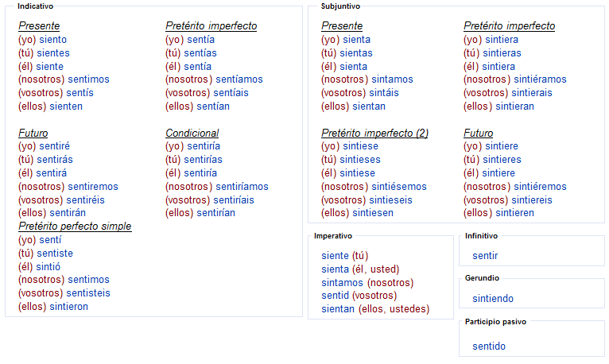Open the gerund link 'sintiendo'
The width and height of the screenshot is (609, 364).
click(x=493, y=298)
